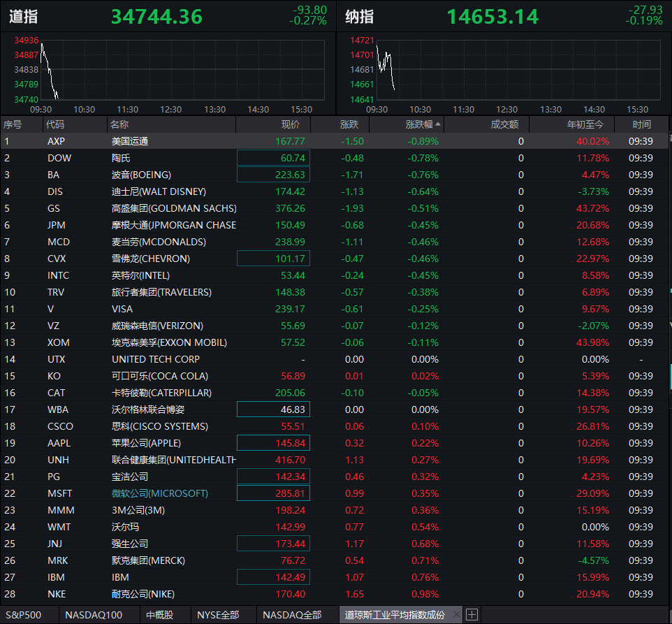
Task: Select the AXP 美国运通 row
Action: (x=335, y=141)
